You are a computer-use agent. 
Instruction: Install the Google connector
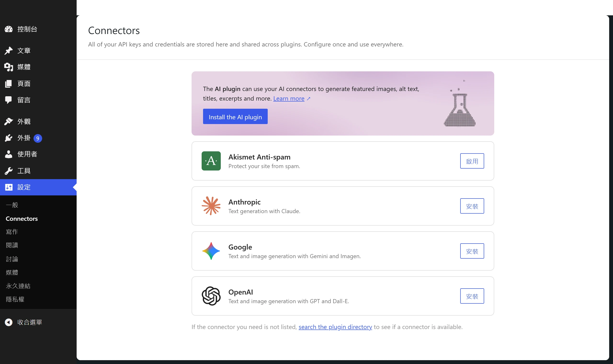(x=472, y=251)
